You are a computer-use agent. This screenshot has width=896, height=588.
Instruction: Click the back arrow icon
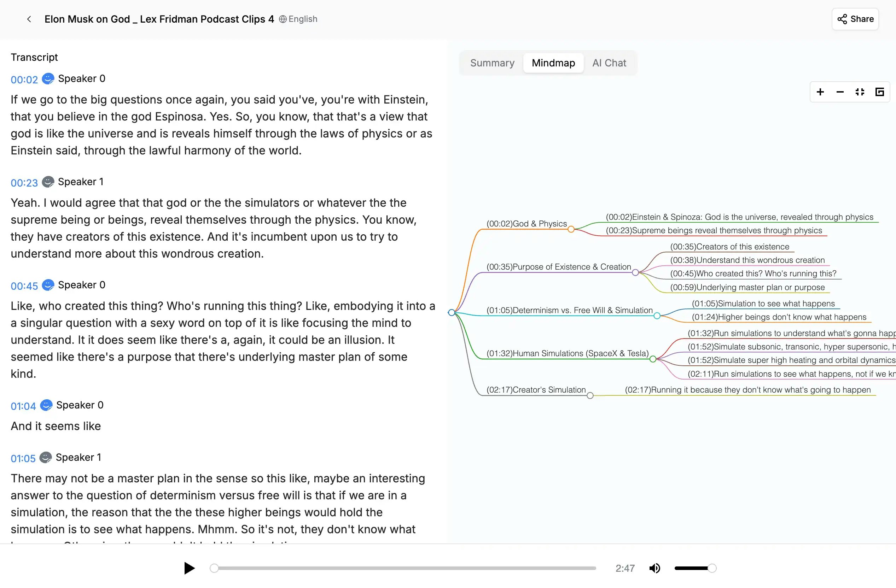29,19
